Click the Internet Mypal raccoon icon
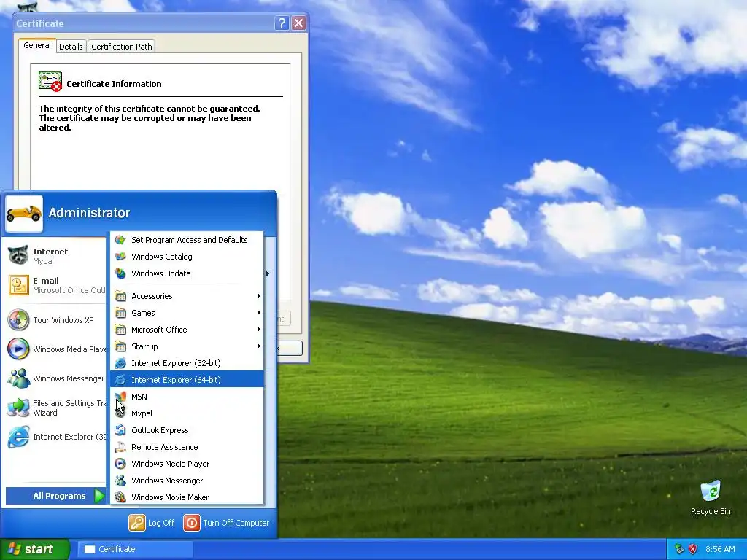Image resolution: width=747 pixels, height=560 pixels. tap(18, 256)
